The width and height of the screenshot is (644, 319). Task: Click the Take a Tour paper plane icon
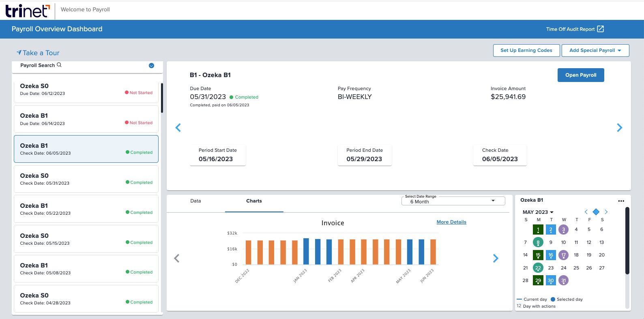19,52
